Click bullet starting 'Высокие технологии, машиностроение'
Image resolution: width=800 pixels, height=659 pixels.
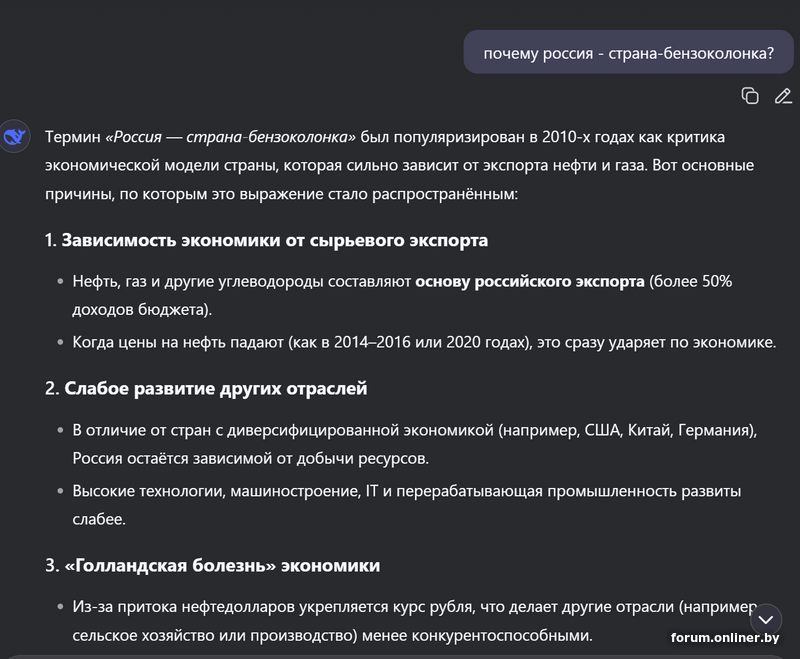tap(407, 505)
